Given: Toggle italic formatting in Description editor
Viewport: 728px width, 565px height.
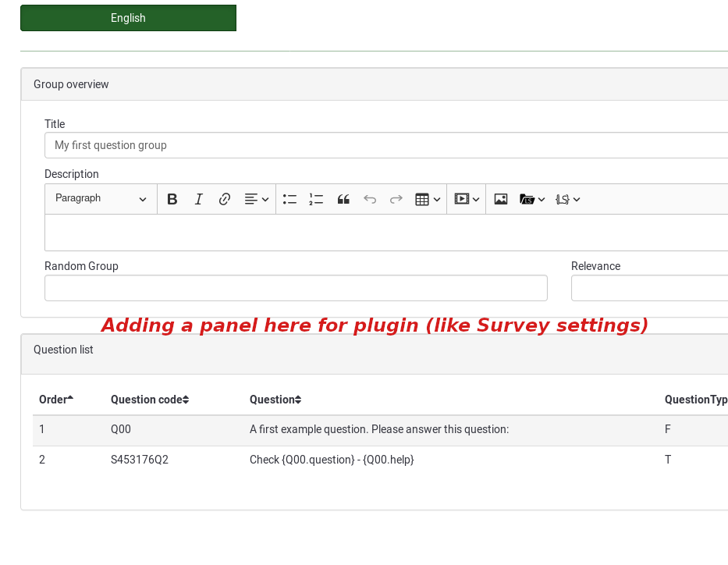Looking at the screenshot, I should click(198, 199).
